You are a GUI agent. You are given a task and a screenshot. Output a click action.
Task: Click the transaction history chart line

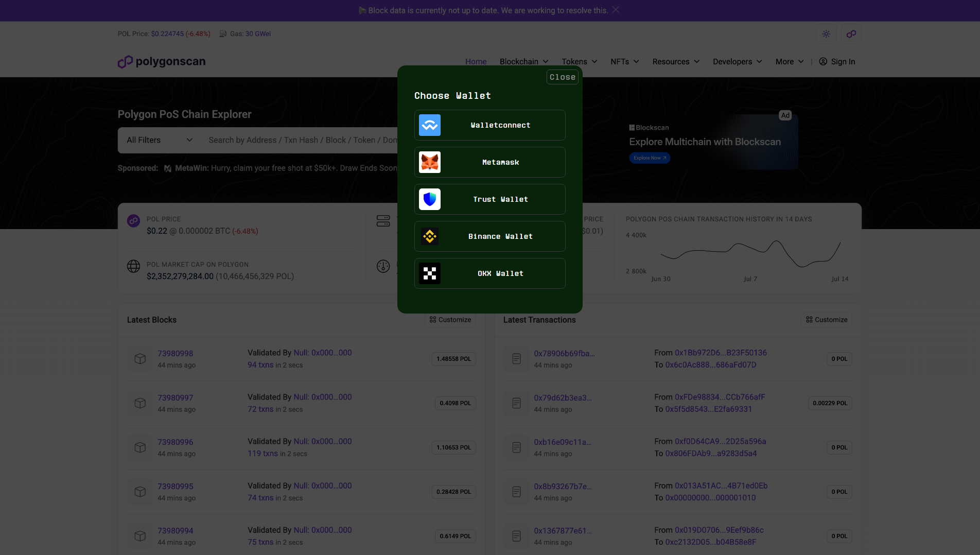(x=750, y=253)
